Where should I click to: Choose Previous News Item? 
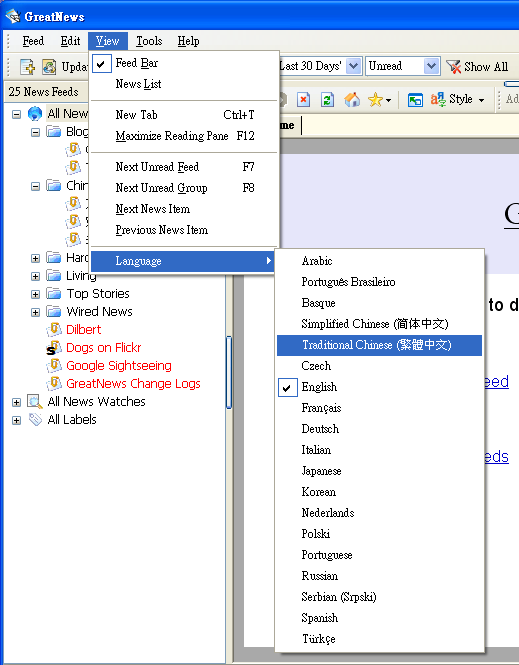[184, 230]
